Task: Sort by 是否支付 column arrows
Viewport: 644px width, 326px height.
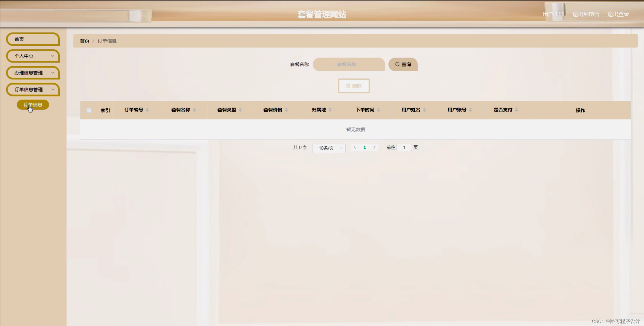Action: (516, 110)
